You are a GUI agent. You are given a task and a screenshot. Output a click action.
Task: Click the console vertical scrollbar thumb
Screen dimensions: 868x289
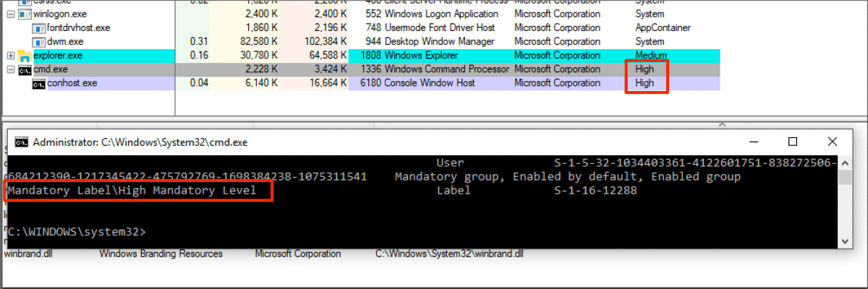(844, 178)
